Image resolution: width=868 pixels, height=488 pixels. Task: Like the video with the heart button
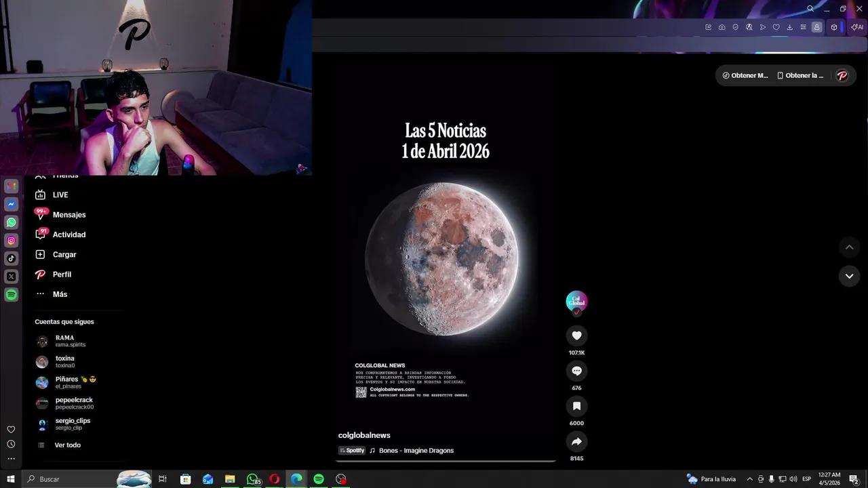pyautogui.click(x=576, y=335)
